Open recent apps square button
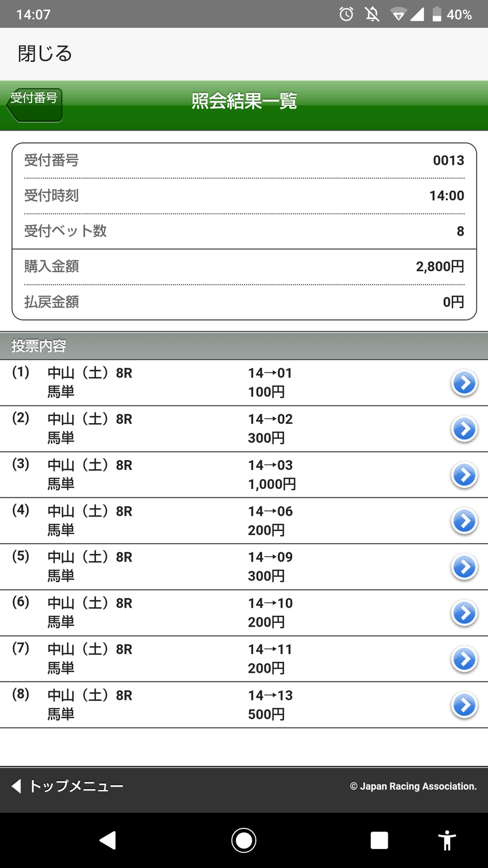 [x=379, y=840]
